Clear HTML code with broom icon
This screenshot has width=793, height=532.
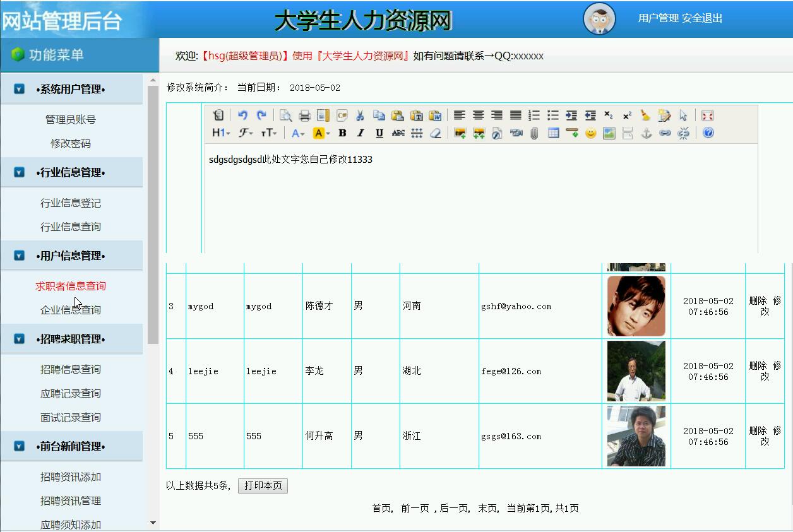pyautogui.click(x=645, y=115)
